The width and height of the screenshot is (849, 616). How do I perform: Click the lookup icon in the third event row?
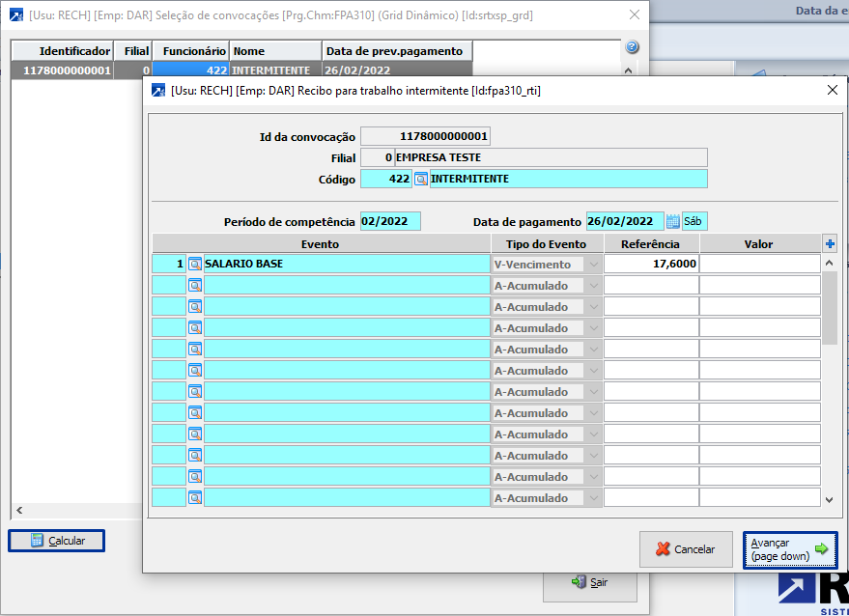[x=195, y=306]
